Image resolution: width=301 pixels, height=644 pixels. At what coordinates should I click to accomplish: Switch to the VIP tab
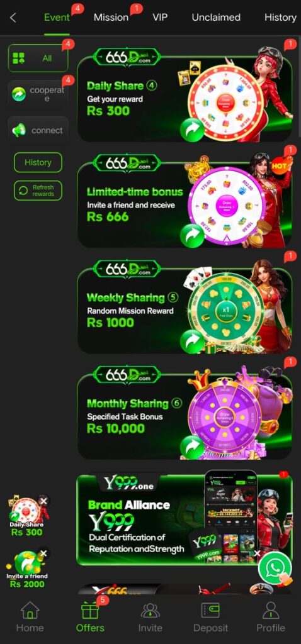(x=160, y=17)
